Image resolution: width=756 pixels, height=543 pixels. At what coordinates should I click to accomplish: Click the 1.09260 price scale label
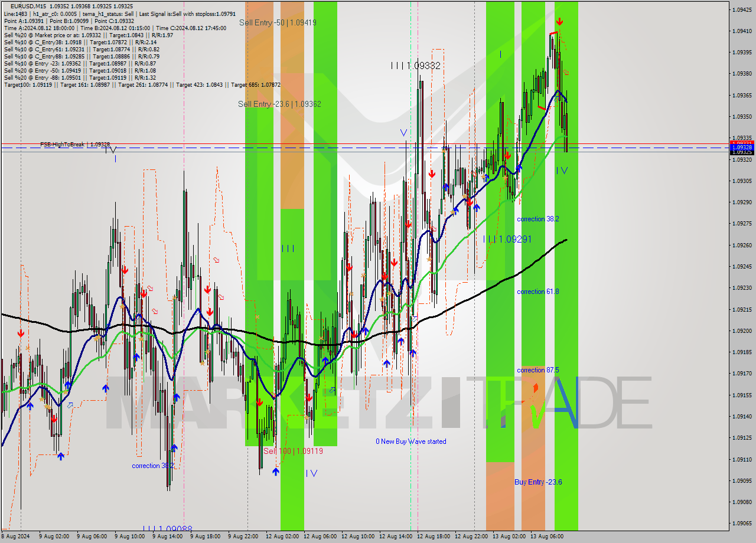[742, 245]
